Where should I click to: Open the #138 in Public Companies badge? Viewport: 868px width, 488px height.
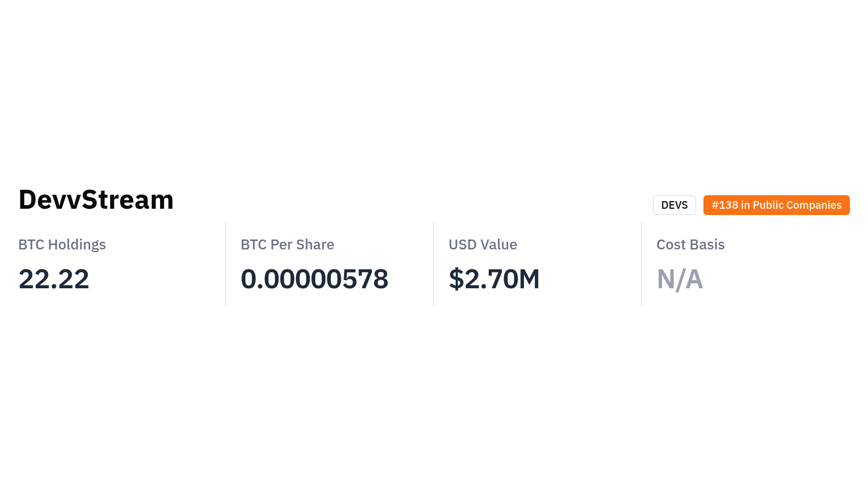click(x=776, y=205)
